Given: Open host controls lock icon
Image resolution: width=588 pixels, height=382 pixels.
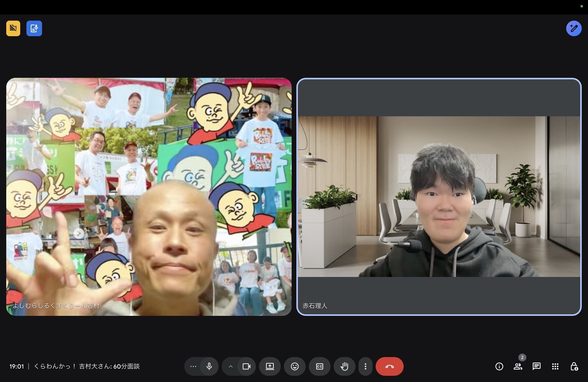Looking at the screenshot, I should pos(574,366).
